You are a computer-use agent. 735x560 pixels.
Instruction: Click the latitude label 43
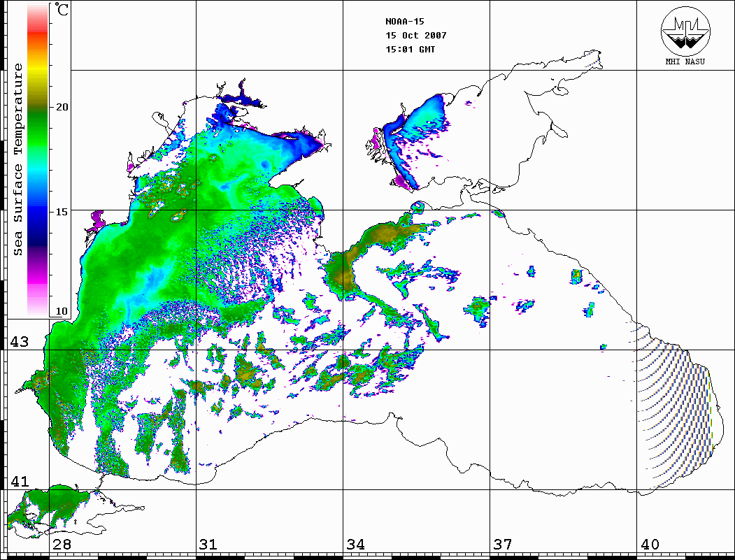19,342
